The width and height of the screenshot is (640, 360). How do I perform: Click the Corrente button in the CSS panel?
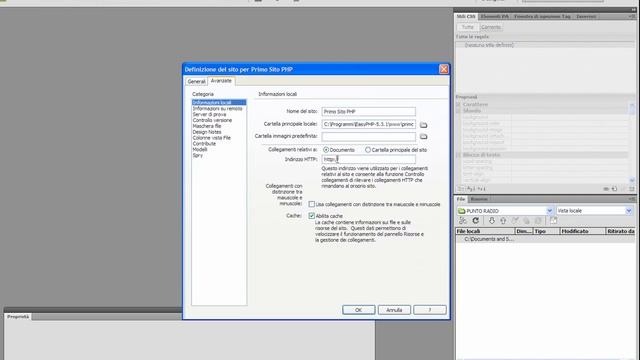pyautogui.click(x=491, y=27)
